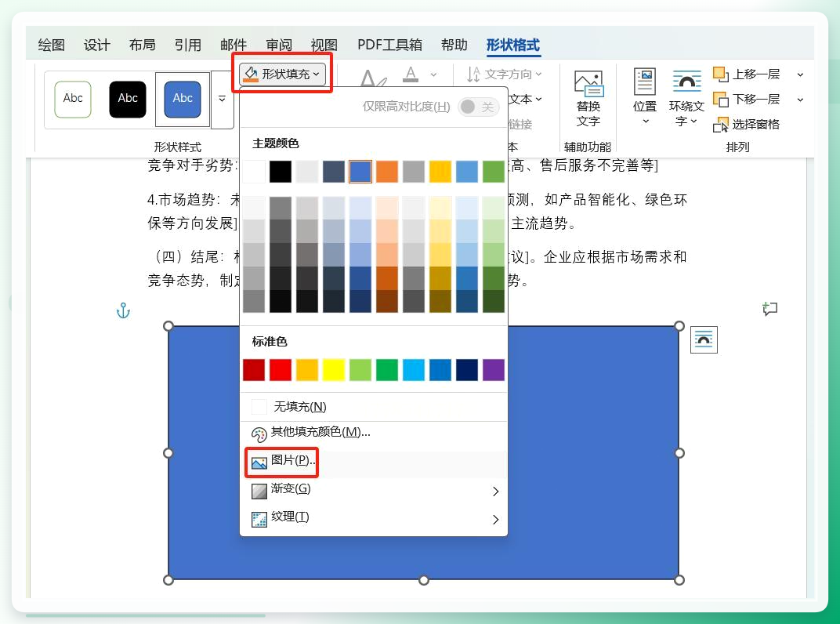Image resolution: width=840 pixels, height=624 pixels.
Task: Pick the yellow standard color swatch
Action: pos(334,370)
